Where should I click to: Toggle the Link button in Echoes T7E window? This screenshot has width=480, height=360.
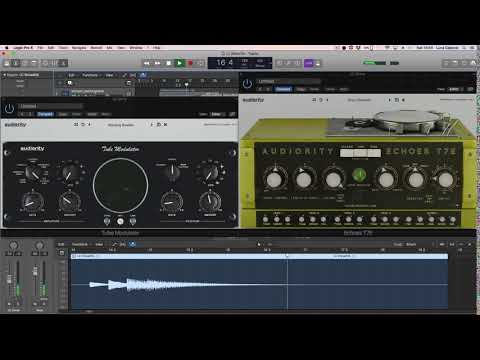click(470, 89)
